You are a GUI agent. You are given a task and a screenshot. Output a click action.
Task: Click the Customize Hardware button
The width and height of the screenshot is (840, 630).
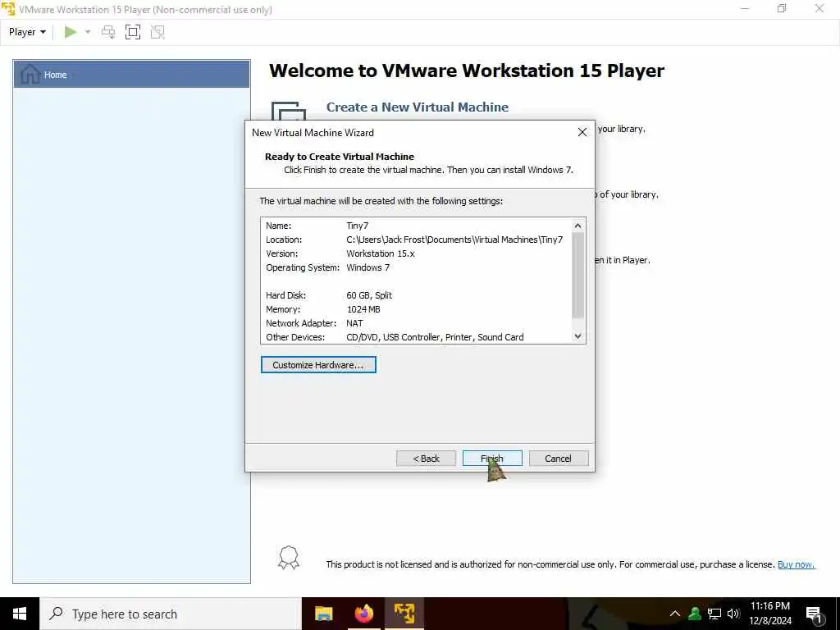point(318,365)
